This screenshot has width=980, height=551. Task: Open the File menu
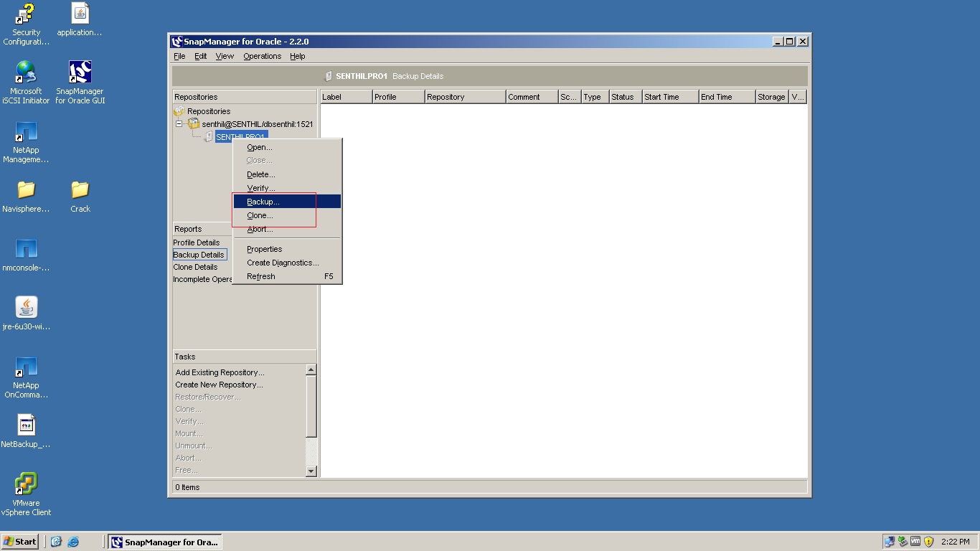(179, 56)
